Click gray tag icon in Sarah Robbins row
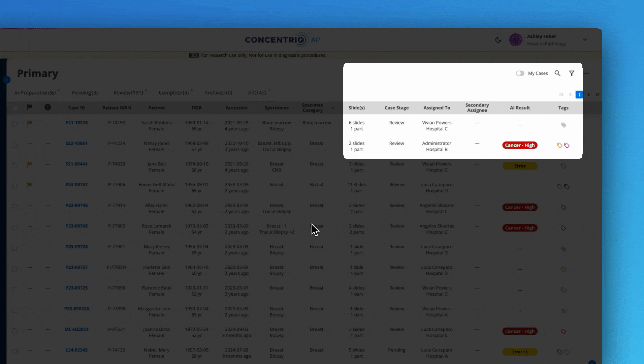This screenshot has width=644, height=364. pyautogui.click(x=563, y=125)
